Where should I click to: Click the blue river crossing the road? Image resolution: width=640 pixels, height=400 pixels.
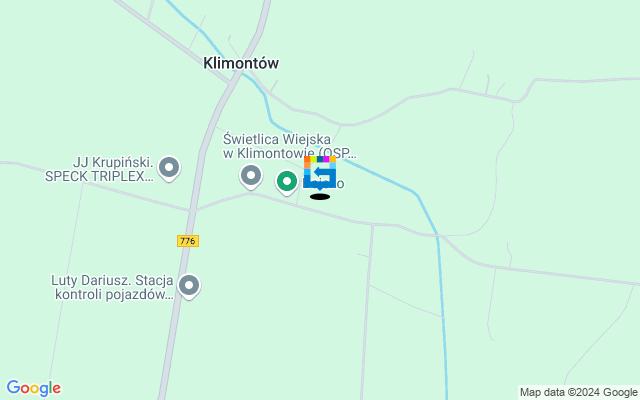pos(438,236)
